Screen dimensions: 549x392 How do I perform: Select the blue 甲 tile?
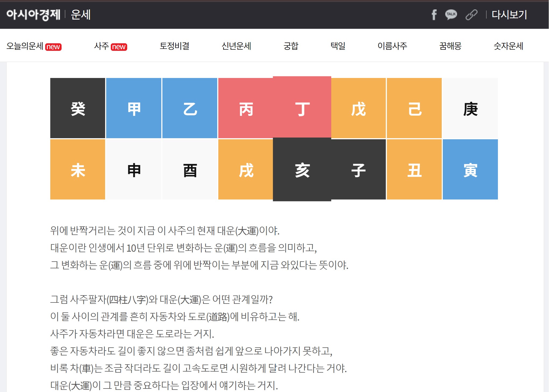point(134,108)
